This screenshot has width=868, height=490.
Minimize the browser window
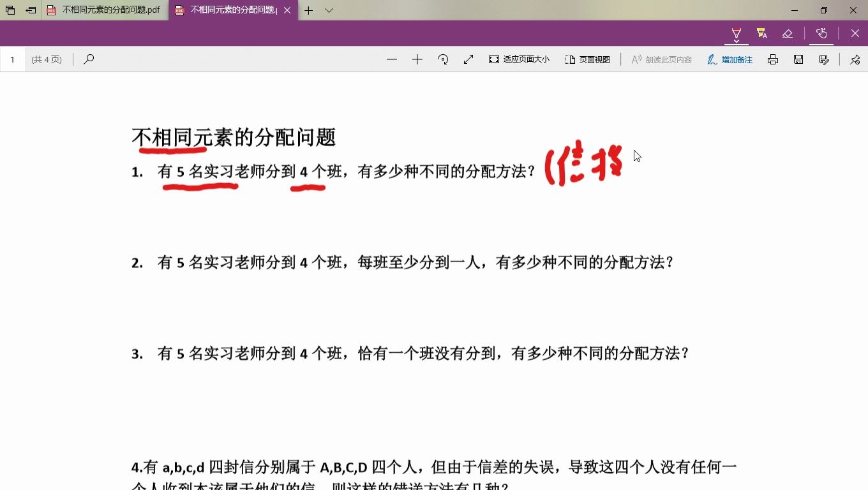(795, 10)
